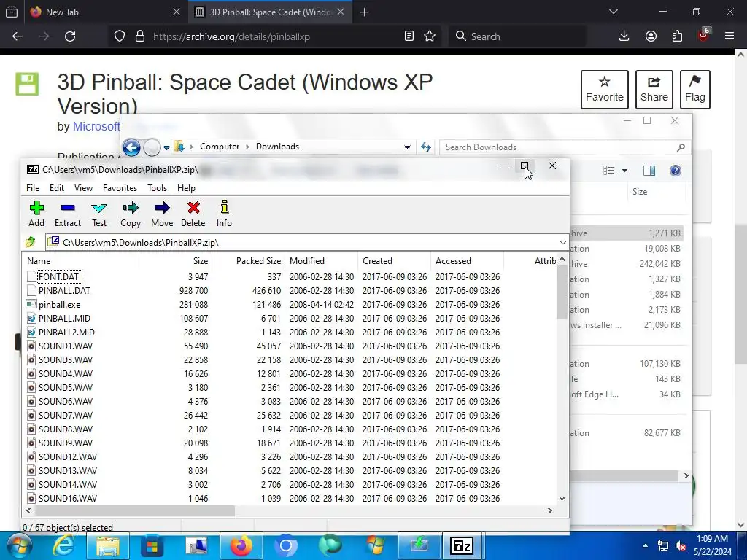The width and height of the screenshot is (747, 560).
Task: Toggle Firefox reader view icon
Action: (x=409, y=36)
